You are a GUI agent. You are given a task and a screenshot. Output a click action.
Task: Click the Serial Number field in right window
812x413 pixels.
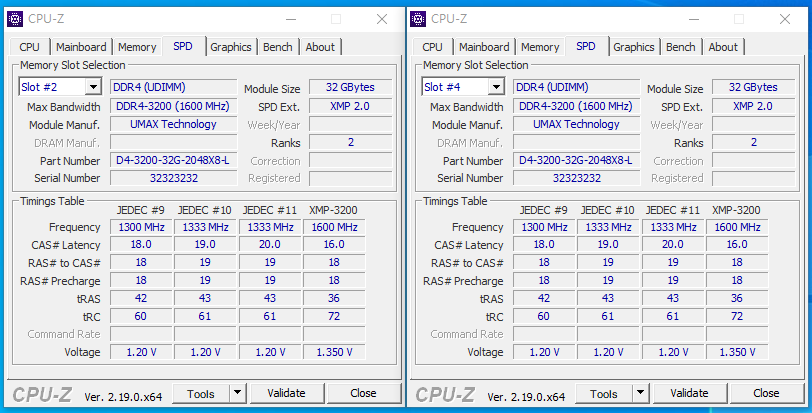(576, 178)
